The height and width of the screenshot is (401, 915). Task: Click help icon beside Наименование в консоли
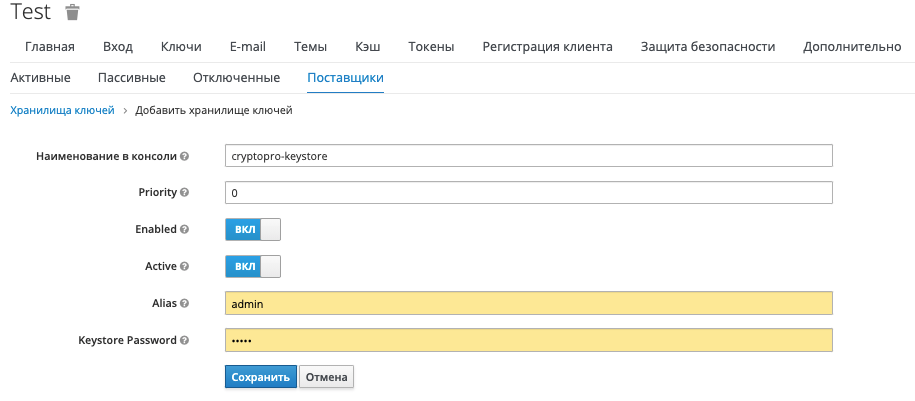point(185,156)
